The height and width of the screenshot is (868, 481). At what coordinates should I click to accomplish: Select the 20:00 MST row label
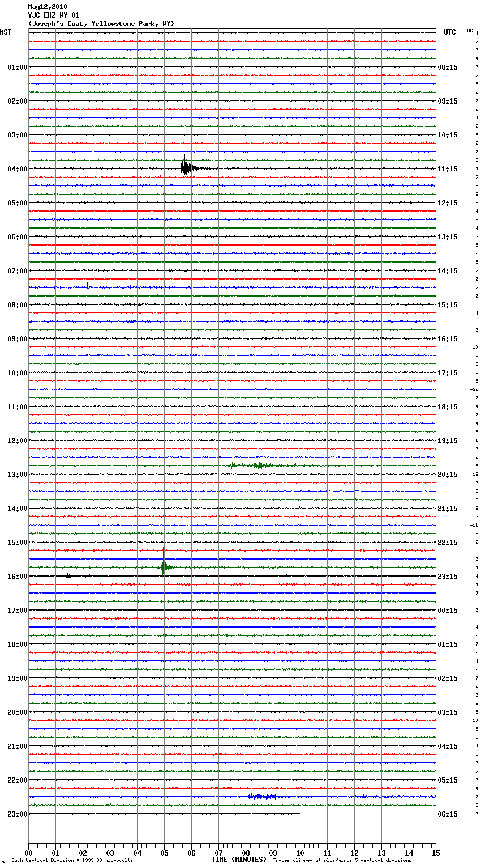click(x=17, y=712)
